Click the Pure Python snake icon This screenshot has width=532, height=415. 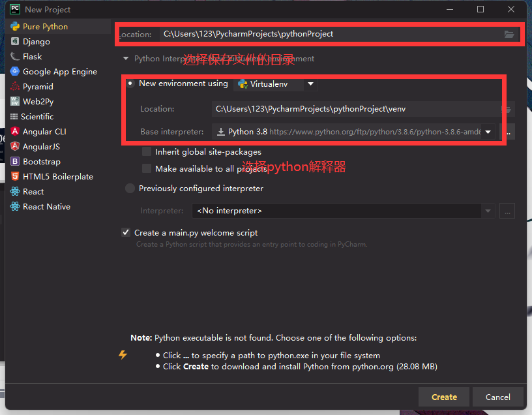[x=15, y=27]
